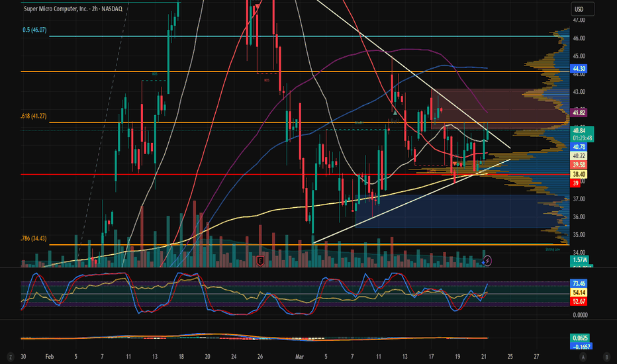Click the red 39 price label

tap(575, 183)
